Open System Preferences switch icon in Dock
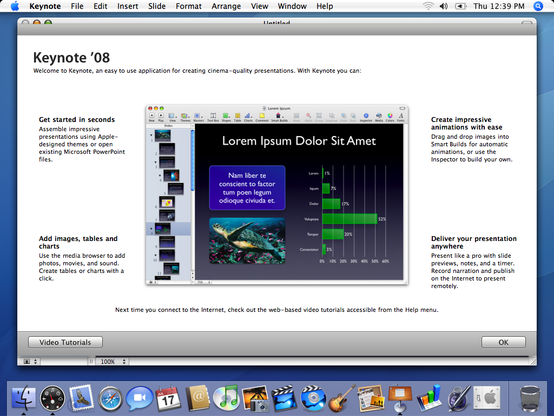 [x=487, y=398]
